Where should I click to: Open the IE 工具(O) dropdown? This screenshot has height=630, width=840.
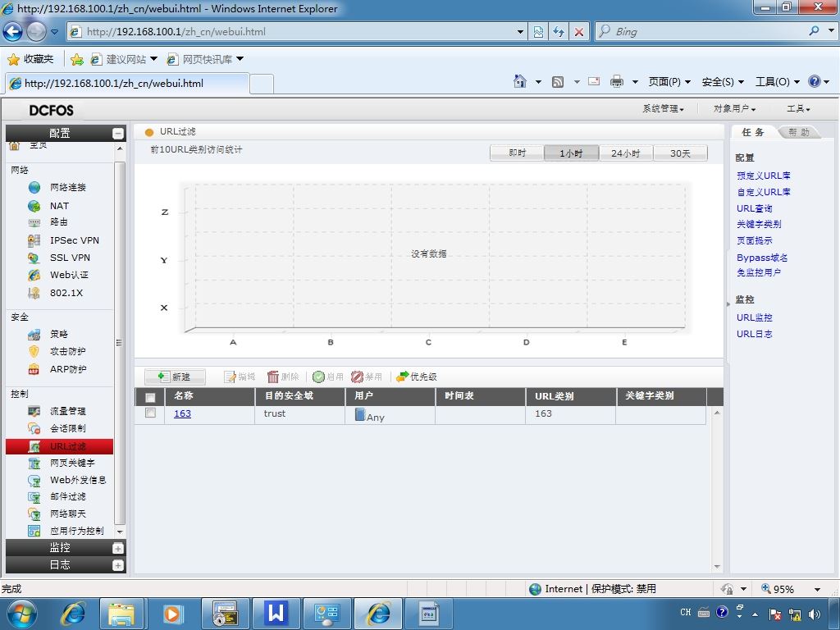(x=778, y=81)
